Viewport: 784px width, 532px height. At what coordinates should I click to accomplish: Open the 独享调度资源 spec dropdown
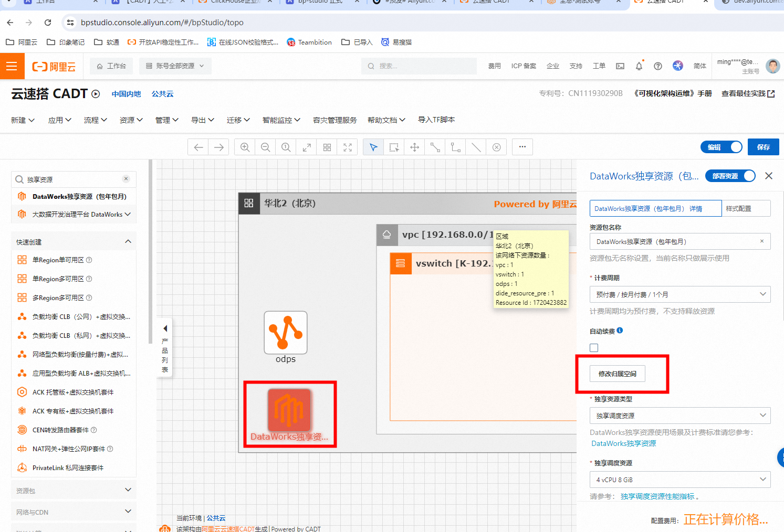[x=680, y=480]
